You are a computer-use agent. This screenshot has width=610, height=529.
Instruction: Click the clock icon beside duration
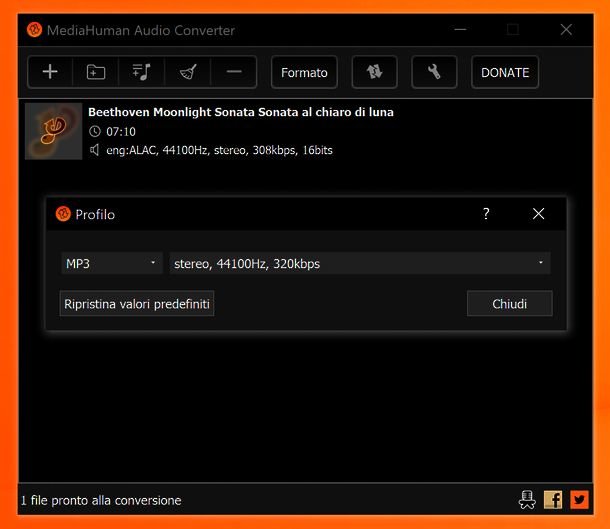[x=95, y=131]
